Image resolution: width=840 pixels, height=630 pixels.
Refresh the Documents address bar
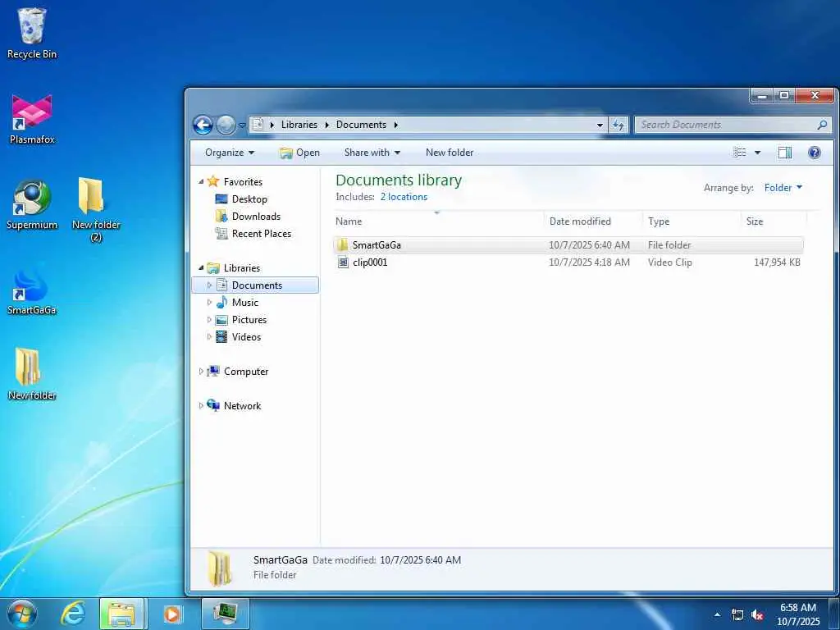click(x=619, y=125)
